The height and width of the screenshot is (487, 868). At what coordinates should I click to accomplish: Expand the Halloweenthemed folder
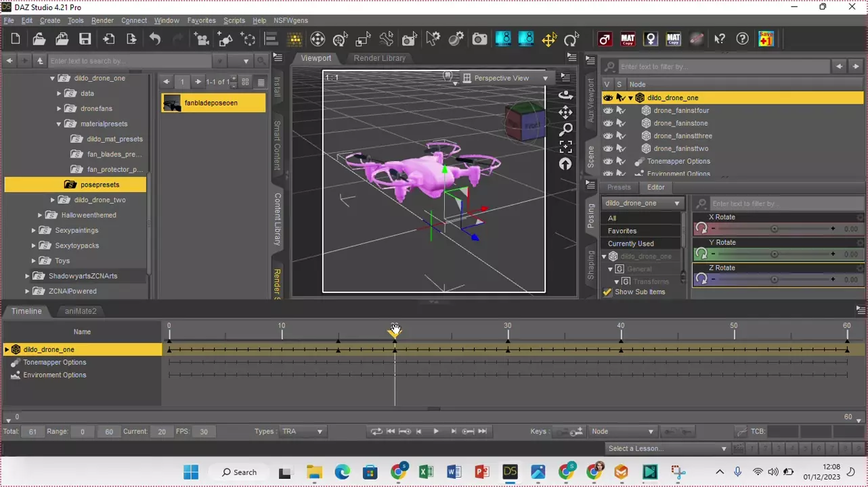point(40,215)
